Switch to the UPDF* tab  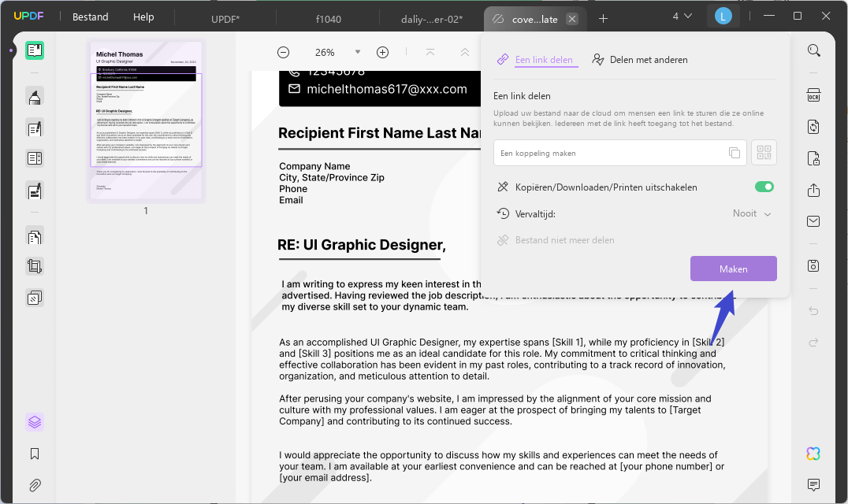(x=225, y=19)
